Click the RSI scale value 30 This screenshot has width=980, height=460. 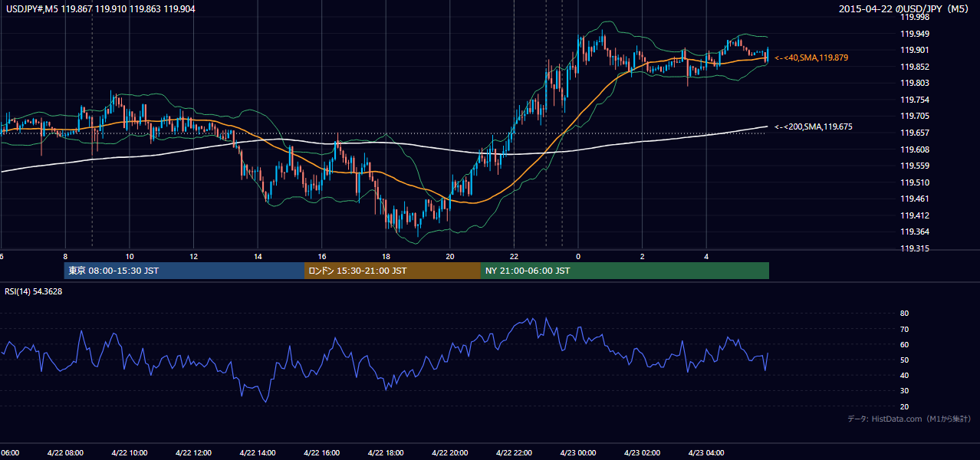pos(904,391)
